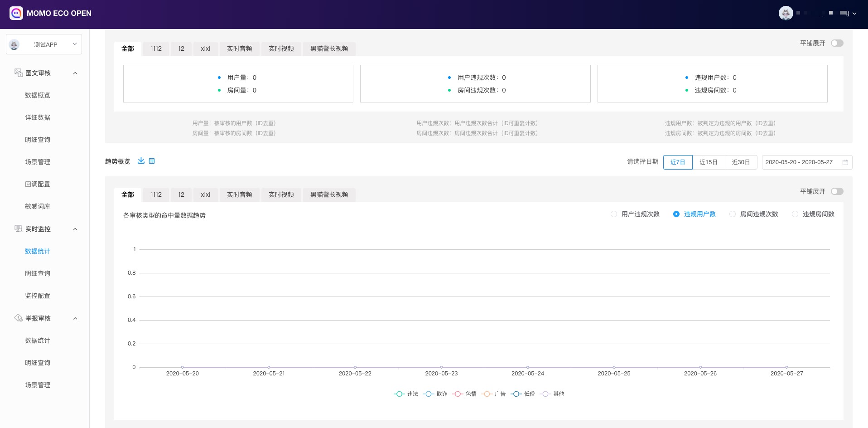The image size is (868, 428).
Task: Open 敏感词库 in the sidebar
Action: point(38,206)
